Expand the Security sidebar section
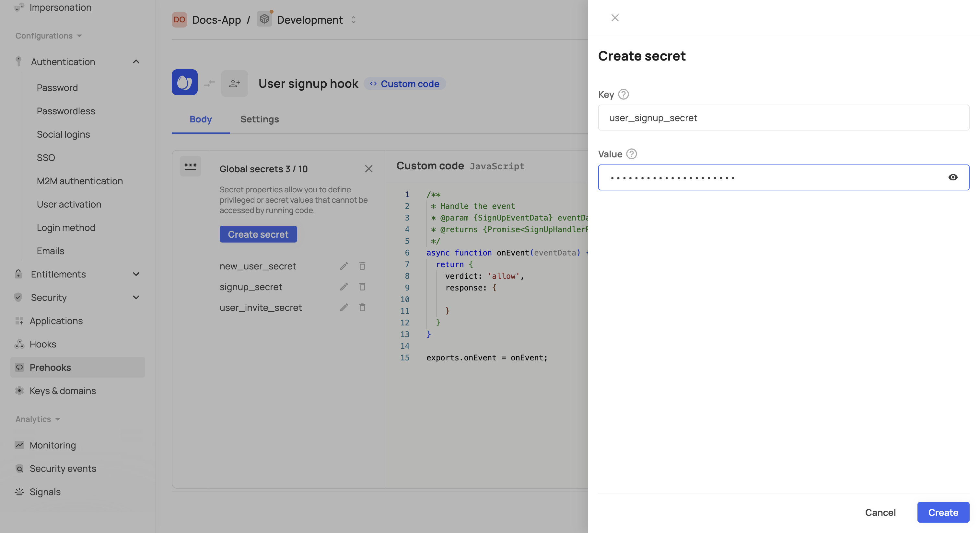The height and width of the screenshot is (533, 980). pos(136,297)
